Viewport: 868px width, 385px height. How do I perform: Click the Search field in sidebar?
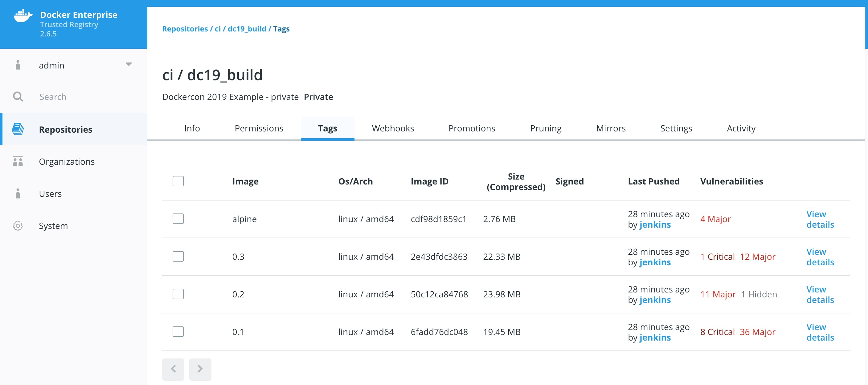(x=53, y=97)
